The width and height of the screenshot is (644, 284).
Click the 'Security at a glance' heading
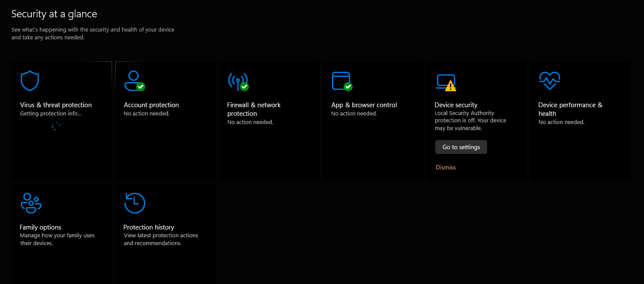(54, 14)
